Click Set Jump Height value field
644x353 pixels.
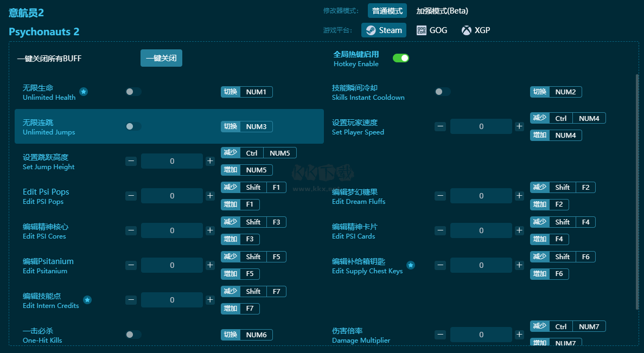172,161
